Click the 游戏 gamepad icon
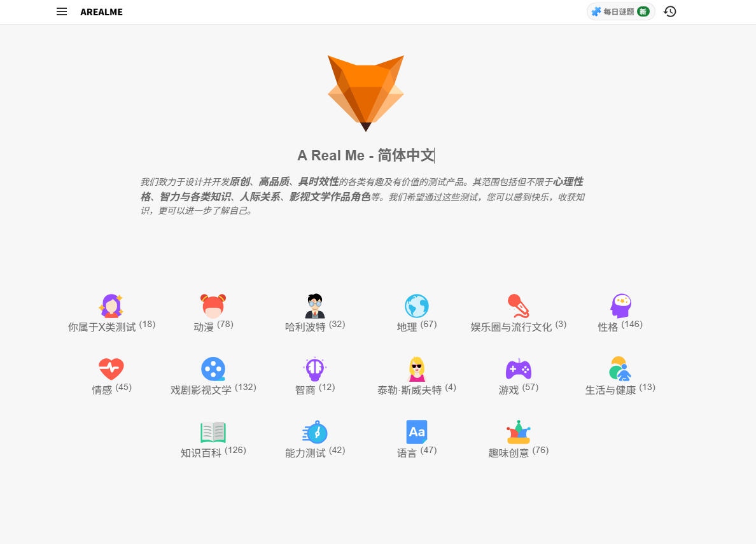Image resolution: width=756 pixels, height=544 pixels. pyautogui.click(x=518, y=369)
